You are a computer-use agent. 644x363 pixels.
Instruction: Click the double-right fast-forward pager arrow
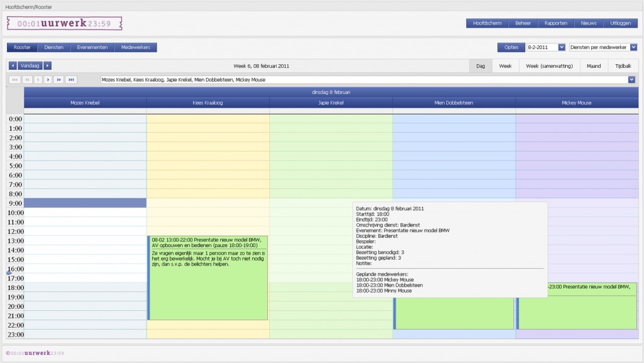pyautogui.click(x=58, y=80)
